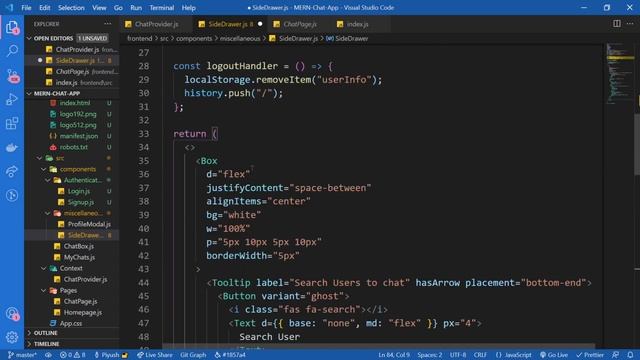The width and height of the screenshot is (640, 360).
Task: Open the Search view icon
Action: click(x=12, y=51)
